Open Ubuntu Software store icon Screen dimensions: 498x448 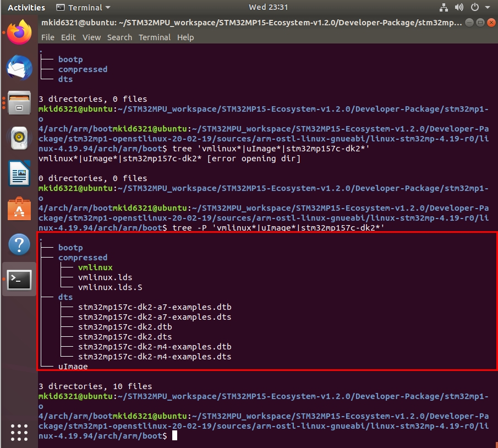tap(19, 209)
